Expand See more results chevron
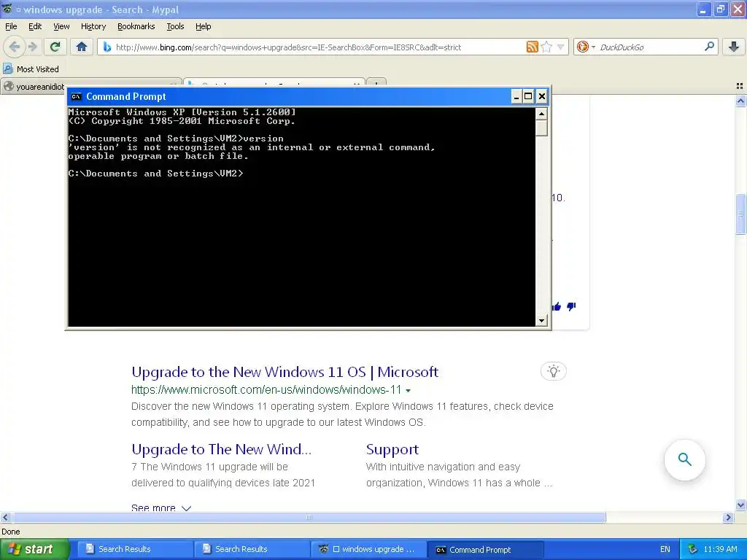 tap(186, 508)
